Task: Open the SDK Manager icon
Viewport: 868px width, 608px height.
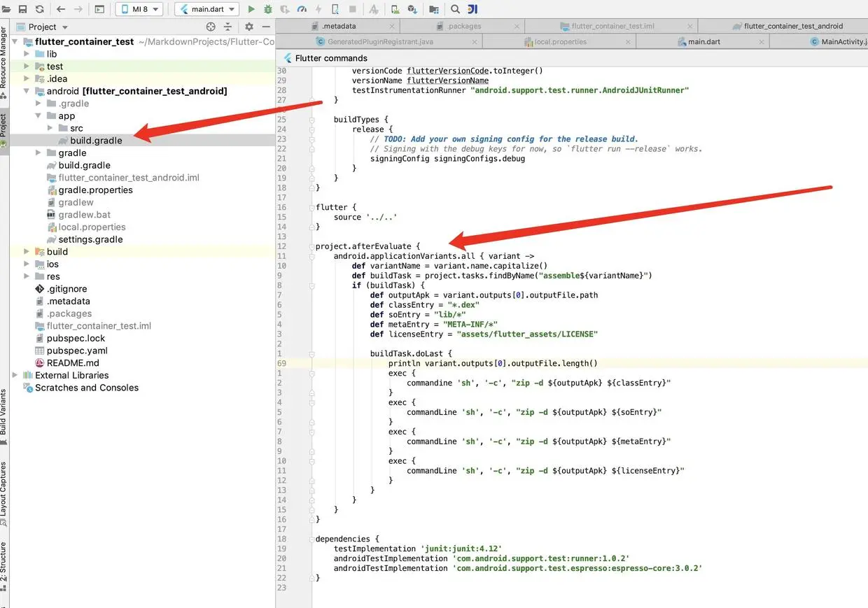Action: (412, 9)
